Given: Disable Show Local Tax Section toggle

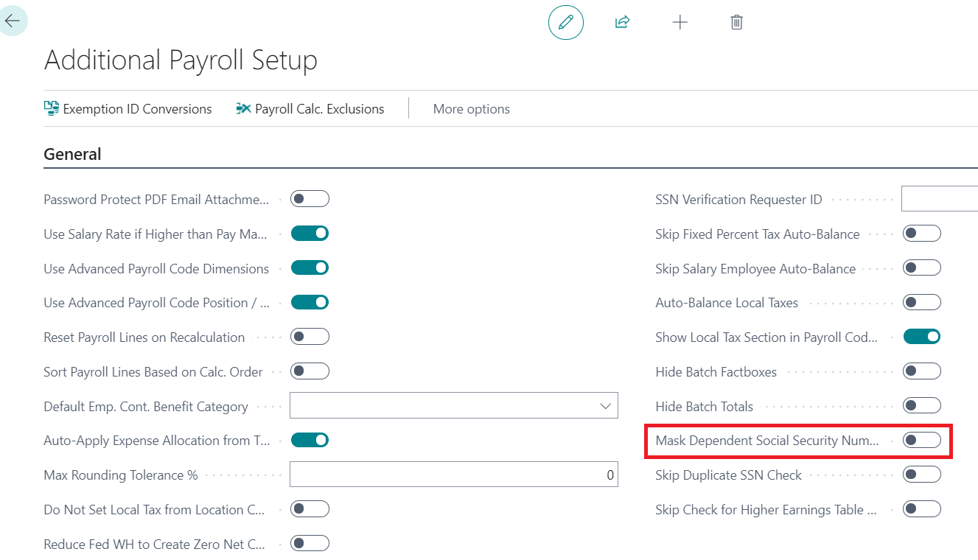Looking at the screenshot, I should point(922,337).
